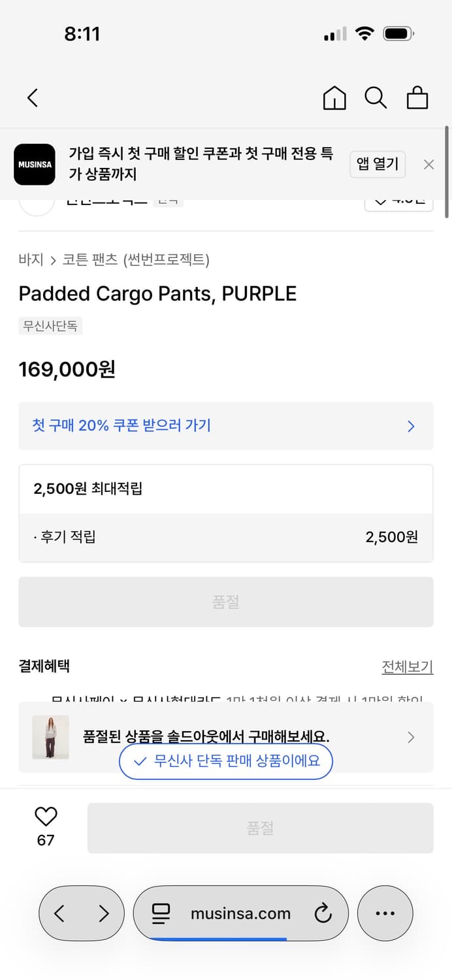452x980 pixels.
Task: Open the home icon in top bar
Action: pos(334,97)
